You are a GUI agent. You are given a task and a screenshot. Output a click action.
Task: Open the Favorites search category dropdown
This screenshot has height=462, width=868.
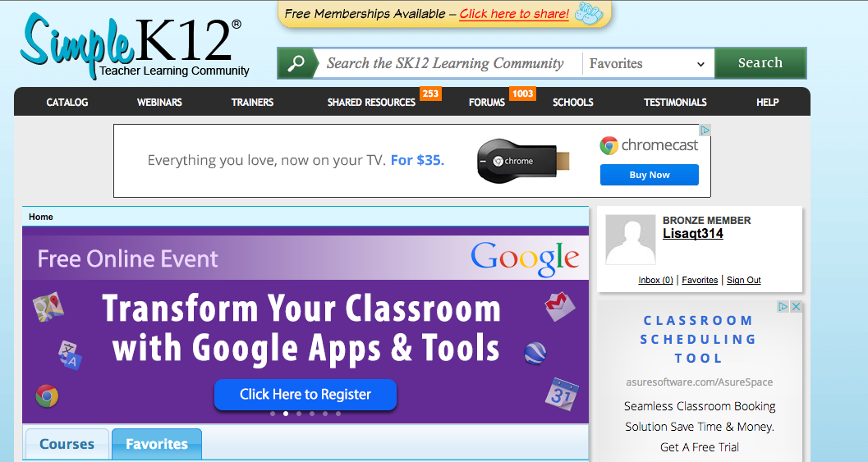tap(648, 64)
